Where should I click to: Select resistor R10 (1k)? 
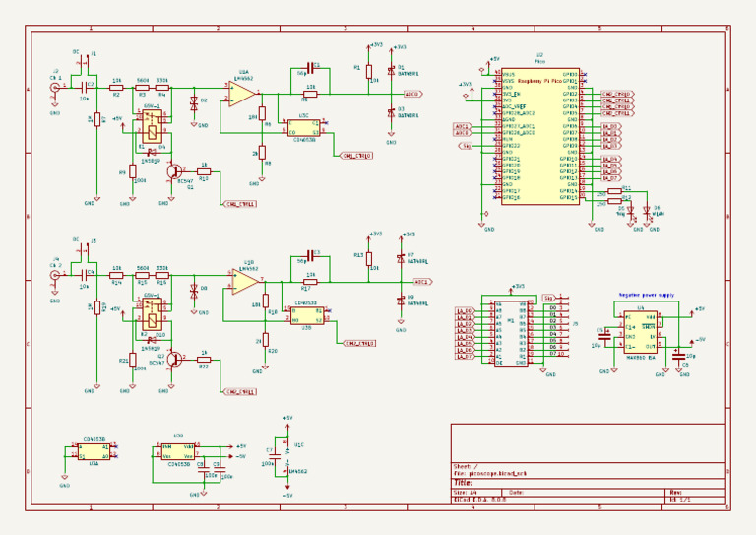204,171
